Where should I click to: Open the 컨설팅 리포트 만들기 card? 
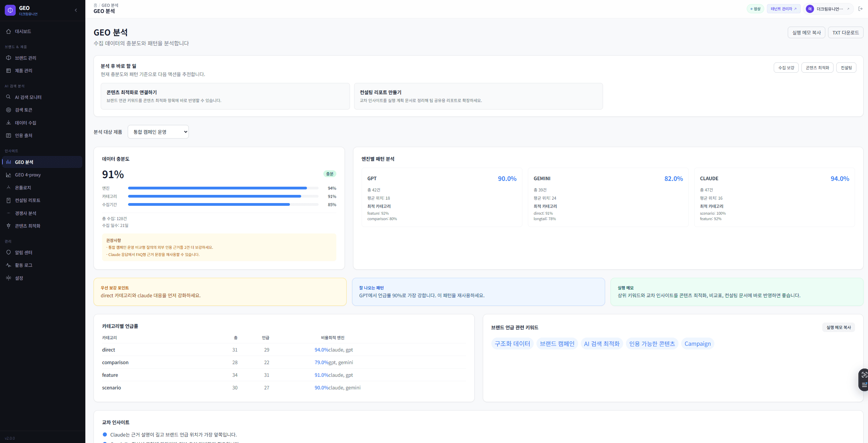click(x=478, y=96)
